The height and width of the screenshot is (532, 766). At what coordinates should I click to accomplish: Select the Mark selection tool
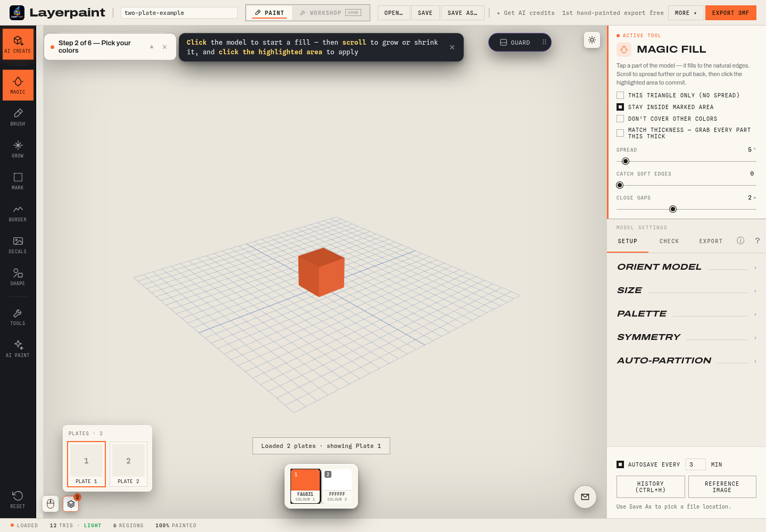(18, 181)
